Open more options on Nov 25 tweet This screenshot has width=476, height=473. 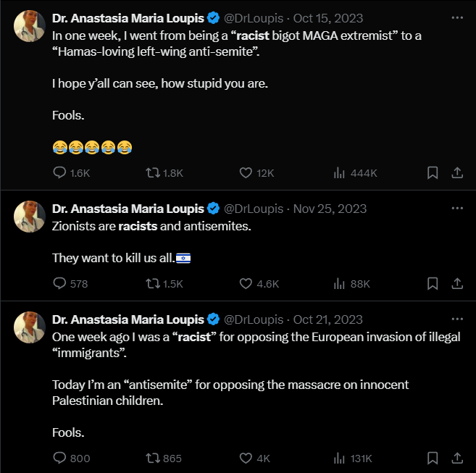point(456,208)
